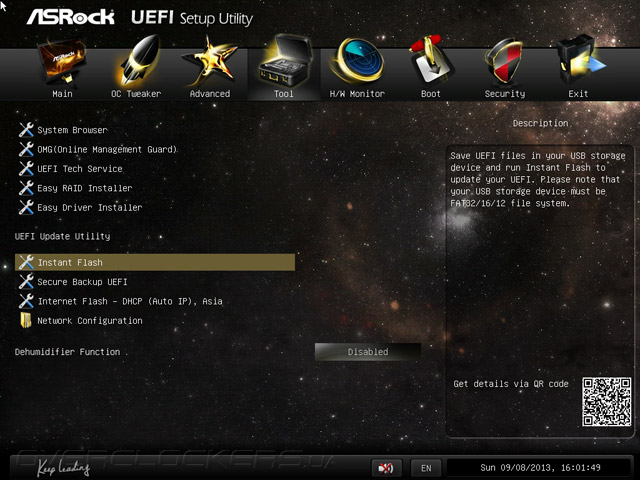Image resolution: width=640 pixels, height=480 pixels.
Task: Click wrench icon beside OMG entry
Action: pyautogui.click(x=26, y=149)
